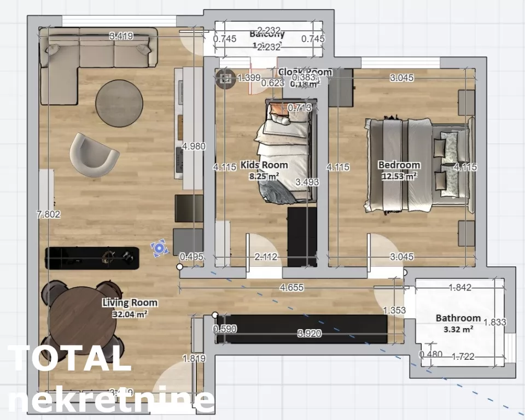Click the 1.399 Kids Room dimension
Image resolution: width=525 pixels, height=420 pixels.
(249, 78)
